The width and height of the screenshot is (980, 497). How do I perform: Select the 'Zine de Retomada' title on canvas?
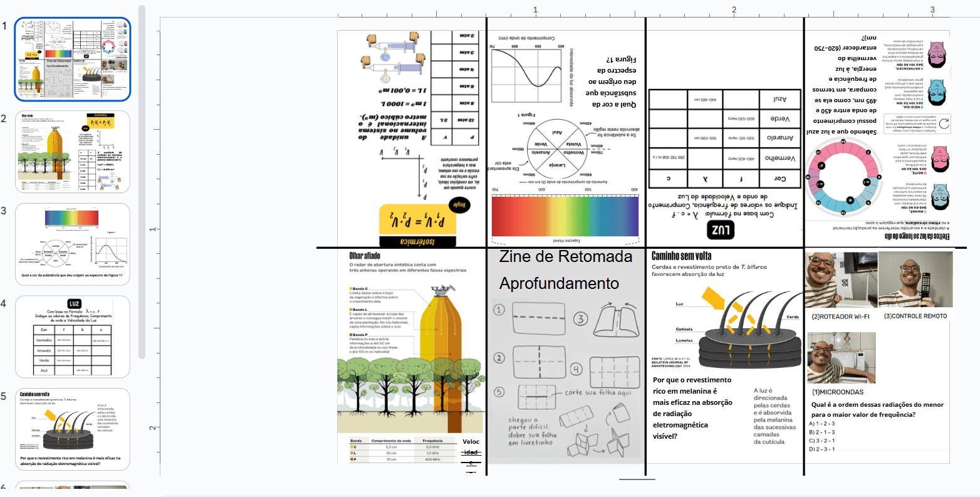pyautogui.click(x=566, y=256)
